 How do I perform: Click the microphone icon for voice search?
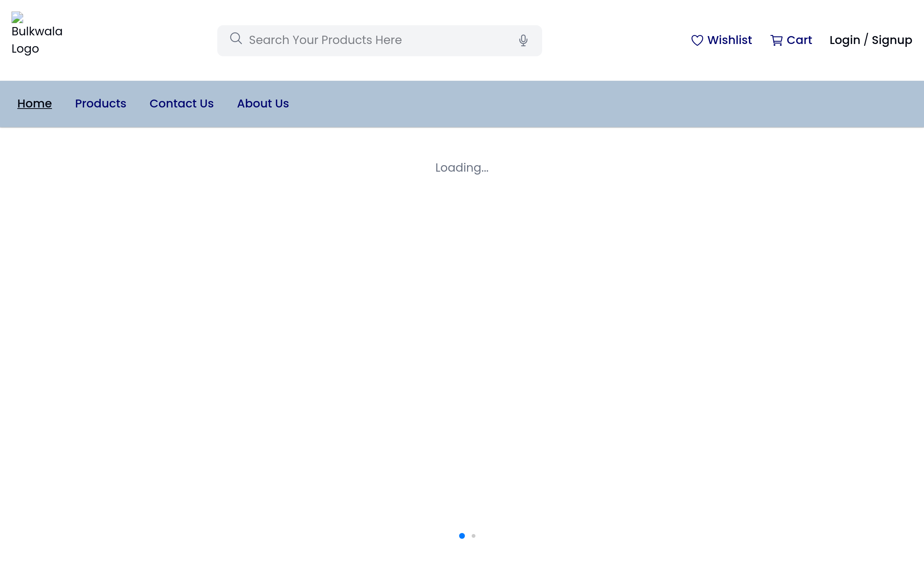(523, 40)
